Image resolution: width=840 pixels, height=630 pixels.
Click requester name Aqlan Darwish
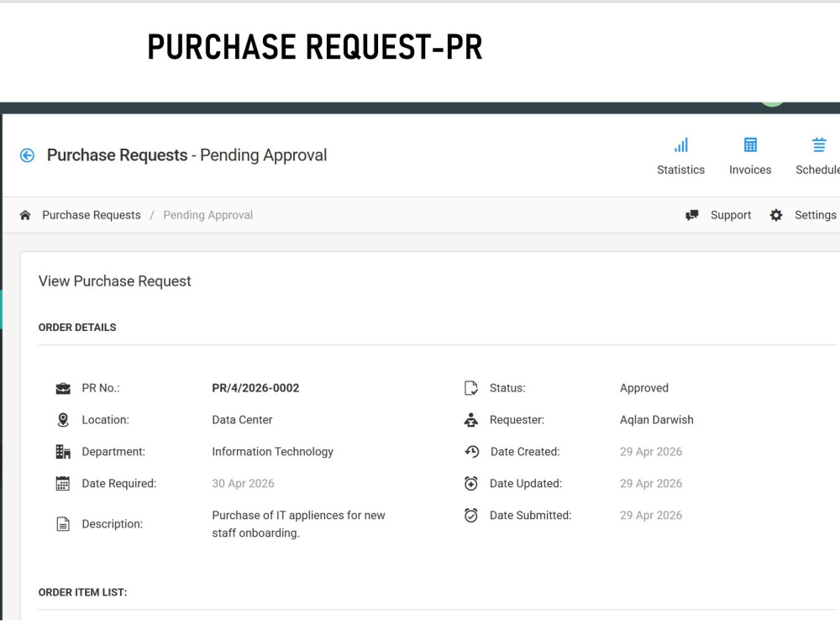[x=657, y=420]
